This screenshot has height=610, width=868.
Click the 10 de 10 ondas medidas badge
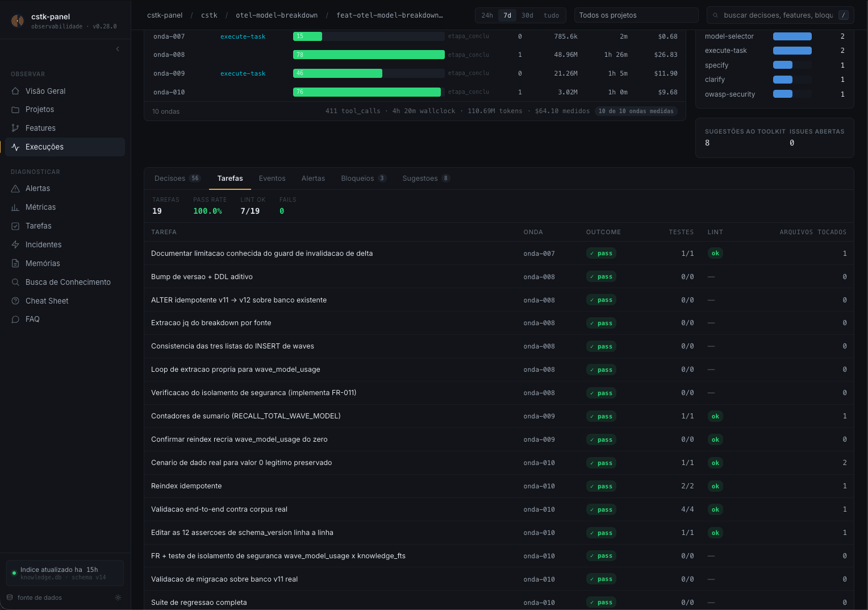coord(636,111)
